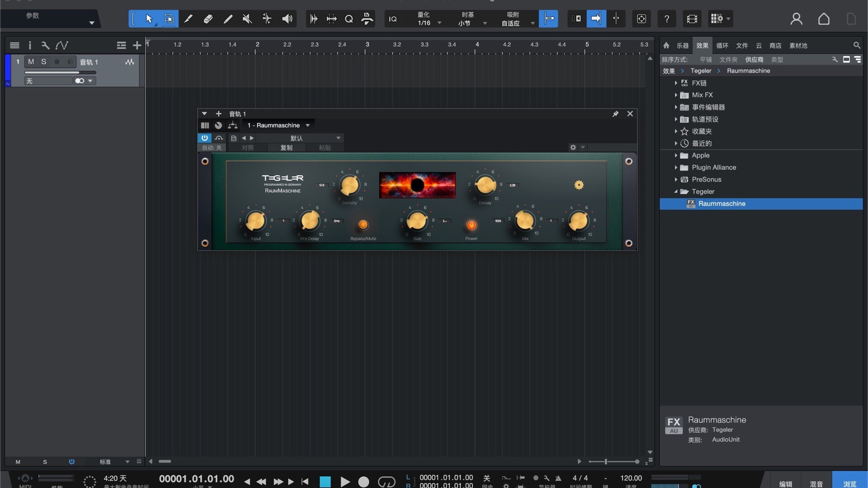Click track 1 volume fader
The height and width of the screenshot is (488, 868).
pyautogui.click(x=60, y=72)
